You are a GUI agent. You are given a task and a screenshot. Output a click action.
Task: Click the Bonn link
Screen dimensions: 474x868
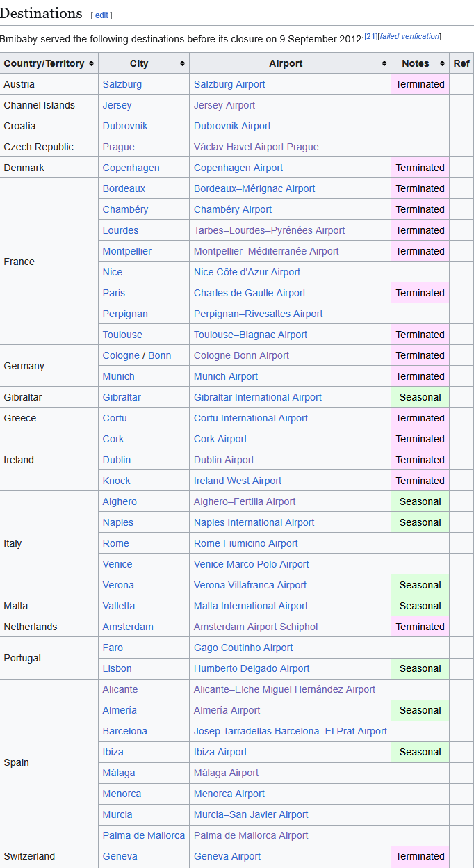click(159, 355)
